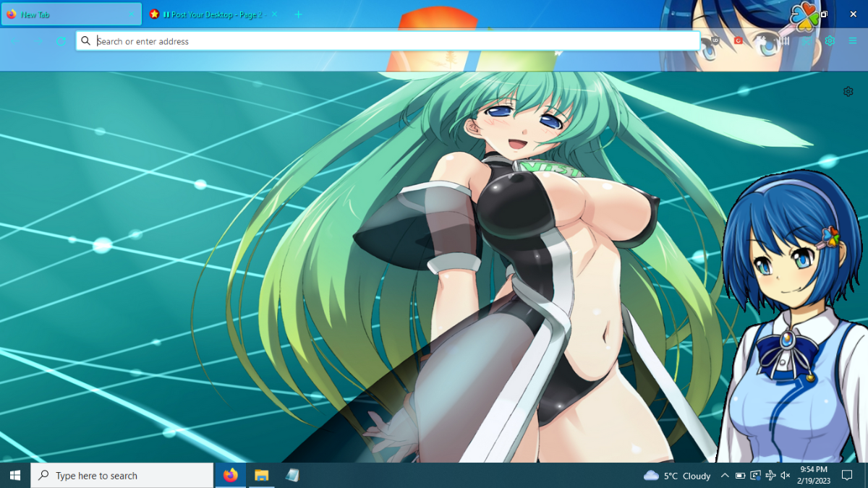Viewport: 868px width, 488px height.
Task: Personalize New Tab using the page gear icon
Action: coord(848,92)
